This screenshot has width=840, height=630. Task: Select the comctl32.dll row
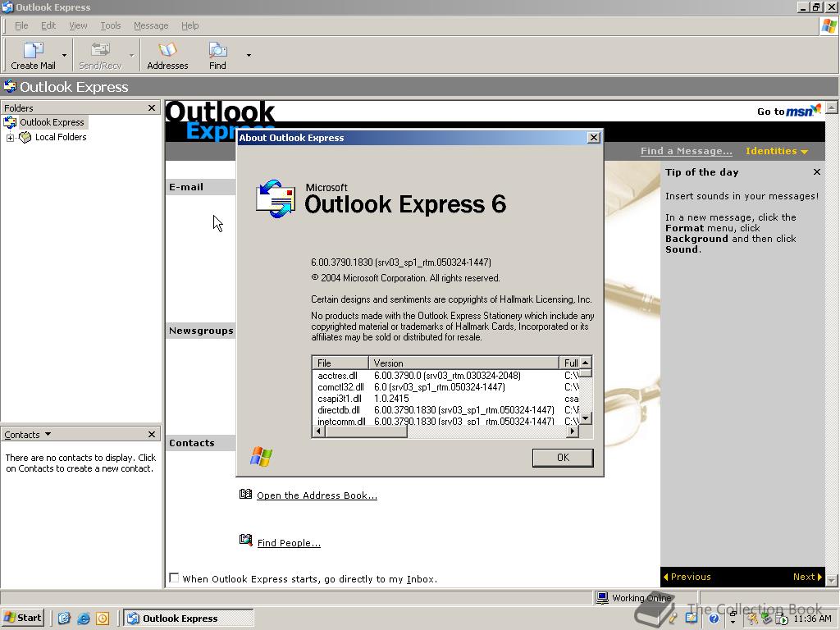pos(445,387)
